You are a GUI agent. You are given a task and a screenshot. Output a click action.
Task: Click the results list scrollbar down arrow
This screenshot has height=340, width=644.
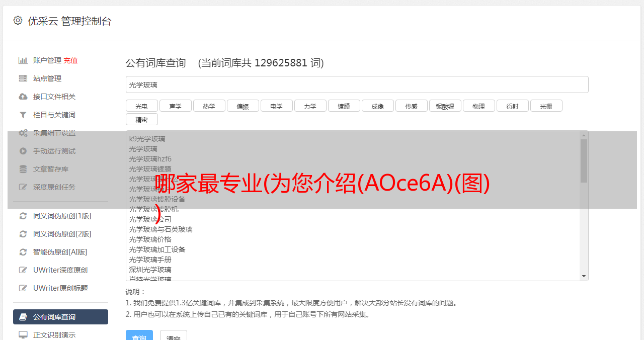[x=584, y=276]
